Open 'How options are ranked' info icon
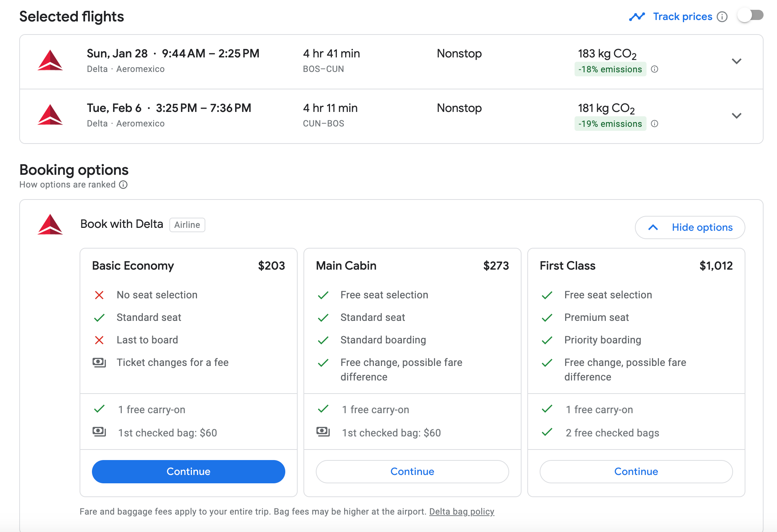Screen dimensions: 777x532 point(124,185)
